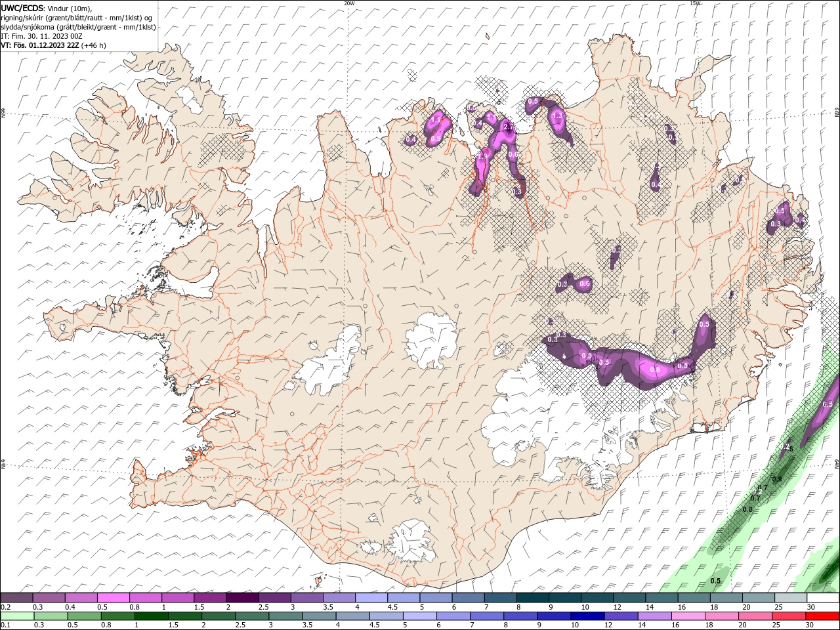840x630 pixels.
Task: Pick the bright pink snow swatch starting at 0.5
Action: click(x=113, y=598)
